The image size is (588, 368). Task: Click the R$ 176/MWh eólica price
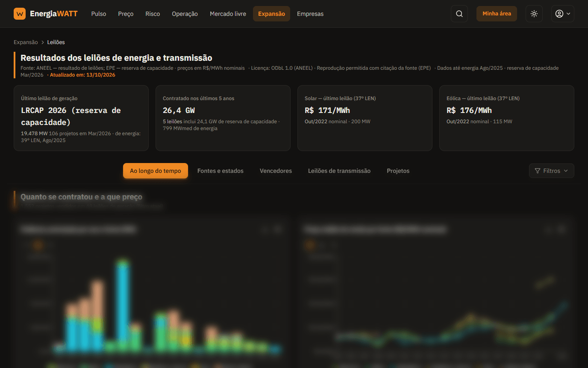click(x=469, y=110)
